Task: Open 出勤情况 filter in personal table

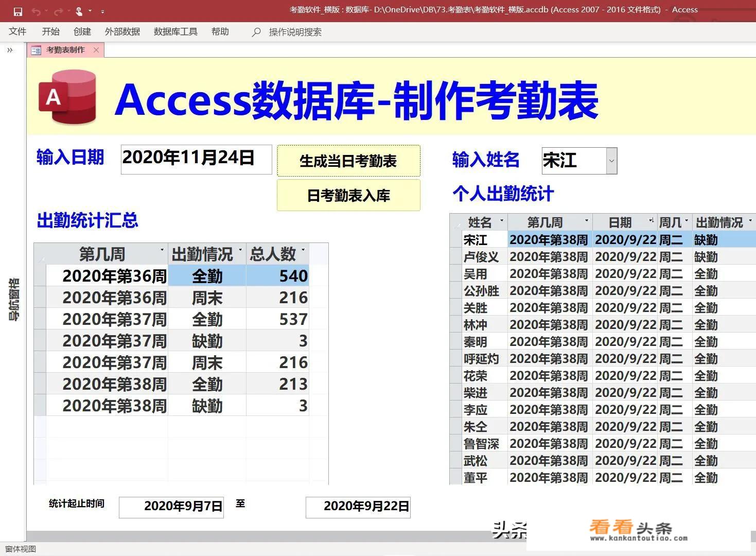Action: pyautogui.click(x=750, y=221)
